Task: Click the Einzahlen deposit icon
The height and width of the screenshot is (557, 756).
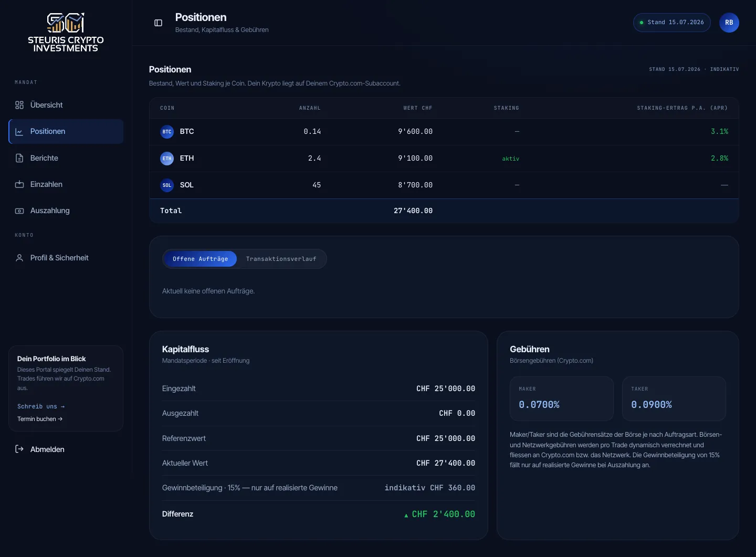Action: [x=19, y=184]
